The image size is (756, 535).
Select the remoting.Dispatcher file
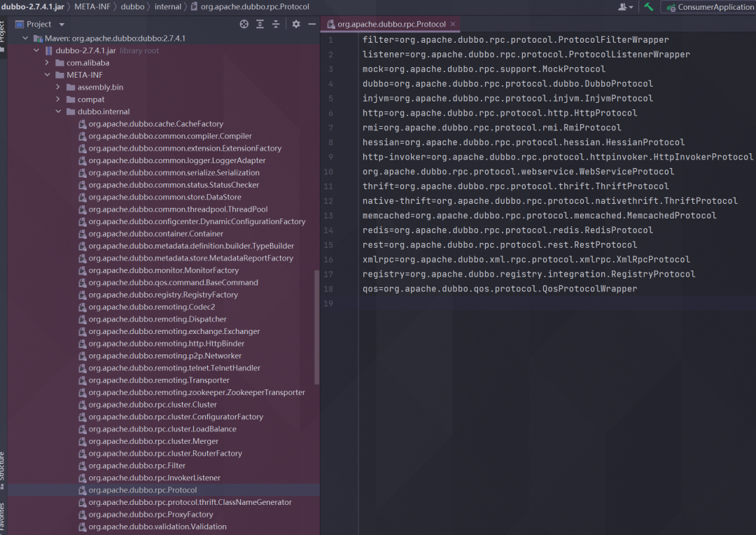152,319
